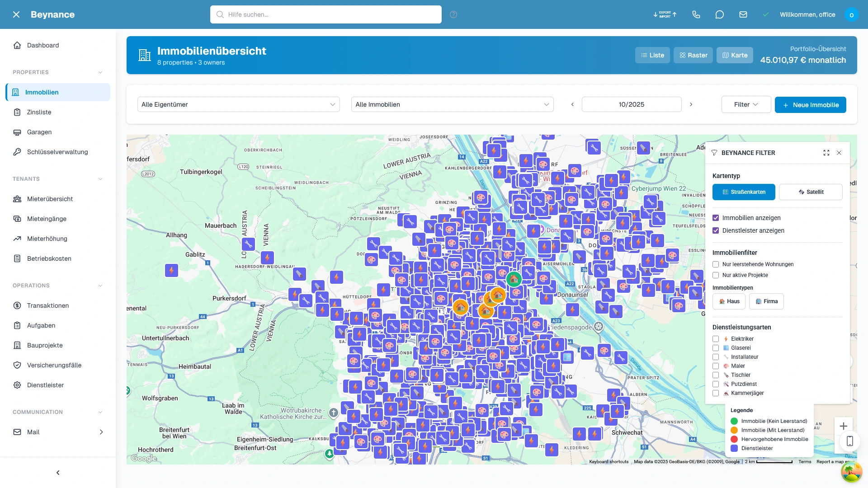Click the mail envelope icon in header
868x488 pixels.
[743, 14]
